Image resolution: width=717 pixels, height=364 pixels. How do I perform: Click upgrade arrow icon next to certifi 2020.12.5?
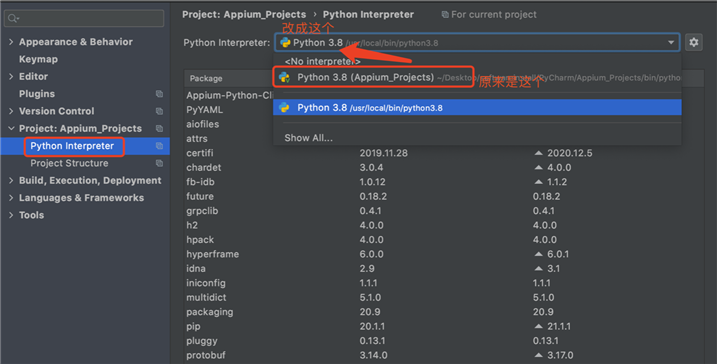[x=539, y=153]
